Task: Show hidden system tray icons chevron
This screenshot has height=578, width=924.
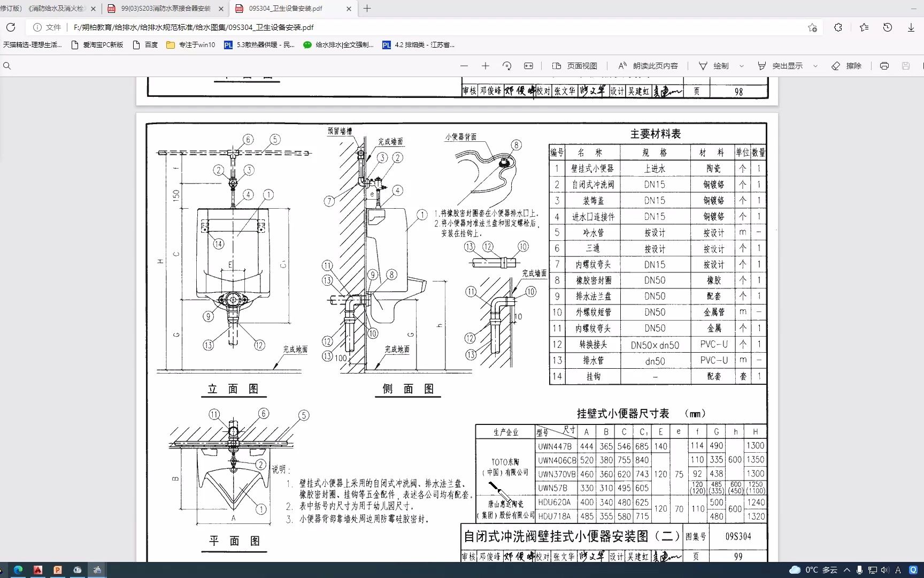Action: click(847, 570)
